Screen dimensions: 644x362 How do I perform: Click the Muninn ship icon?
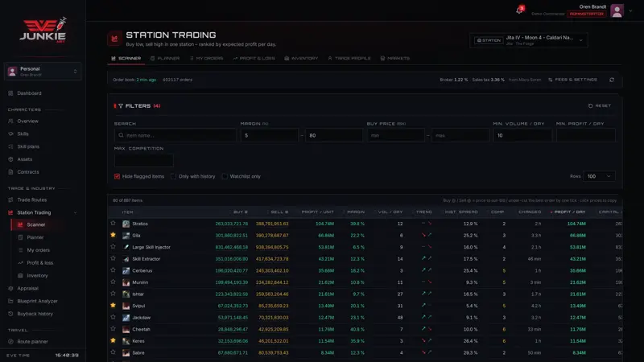pyautogui.click(x=126, y=282)
